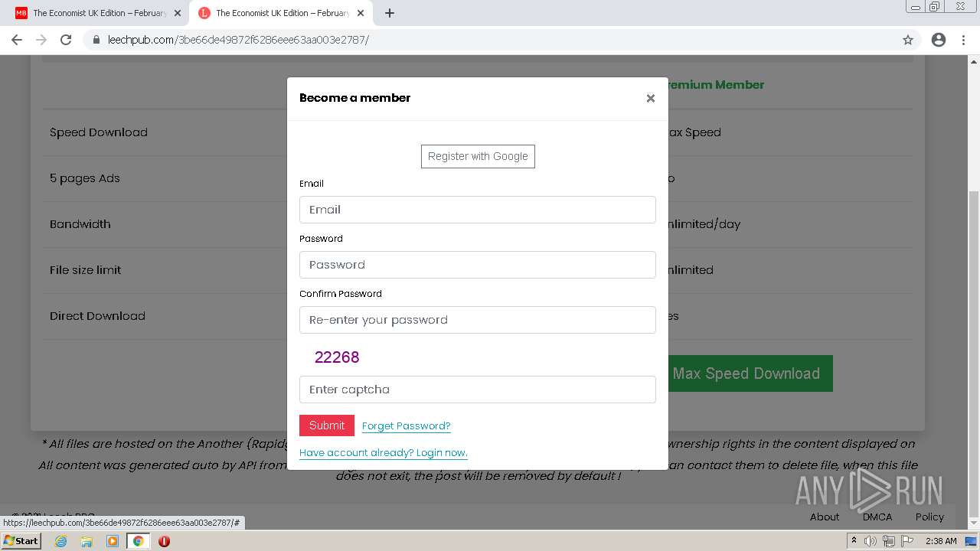Bookmark this page with star icon
Viewport: 980px width, 551px height.
click(908, 40)
